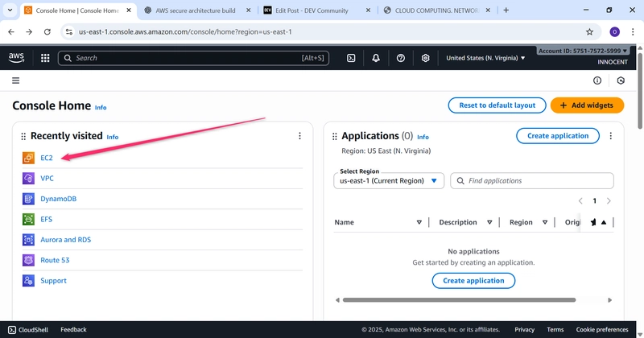Image resolution: width=644 pixels, height=338 pixels.
Task: Click the DynamoDB service icon
Action: (28, 199)
